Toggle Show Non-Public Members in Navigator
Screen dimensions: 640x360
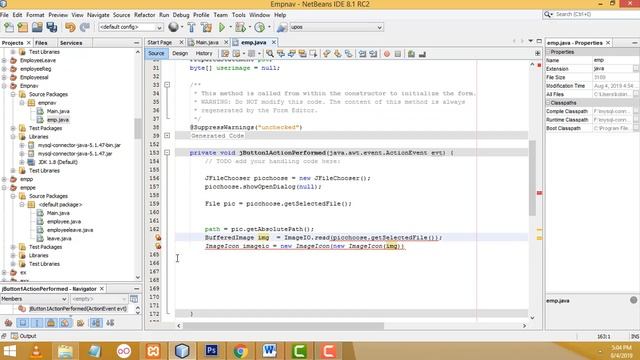tap(51, 323)
